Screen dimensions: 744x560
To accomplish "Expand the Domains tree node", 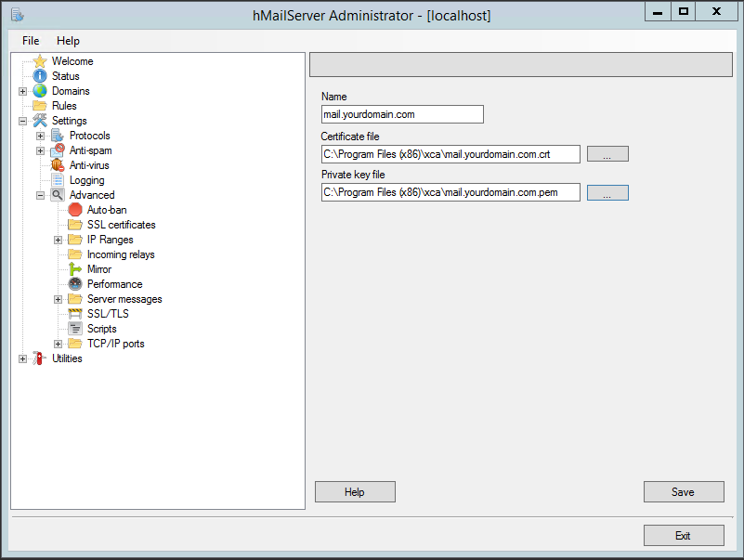I will [x=23, y=91].
